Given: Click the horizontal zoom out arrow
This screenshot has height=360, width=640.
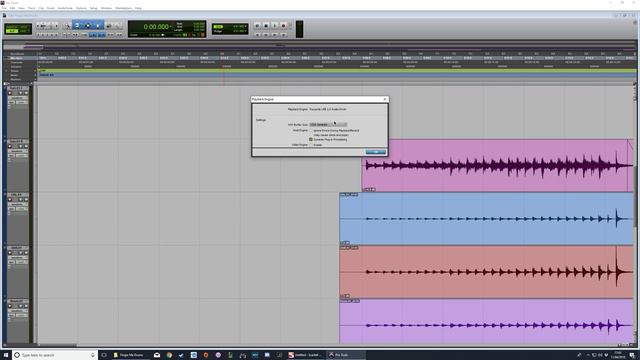Looking at the screenshot, I should (x=38, y=25).
